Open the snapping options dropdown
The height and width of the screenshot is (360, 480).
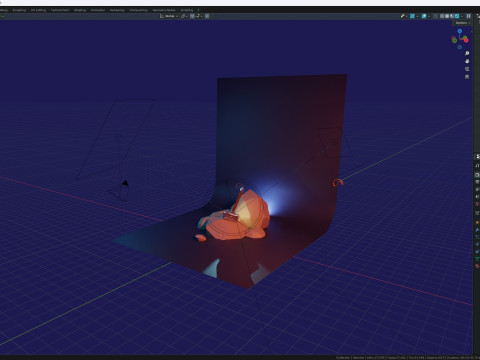pos(198,16)
